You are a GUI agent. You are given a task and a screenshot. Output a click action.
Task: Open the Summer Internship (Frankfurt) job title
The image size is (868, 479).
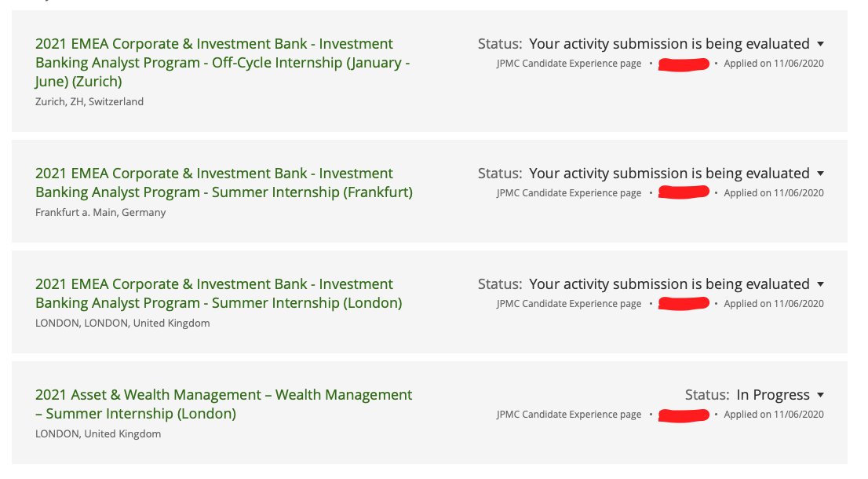[x=224, y=183]
